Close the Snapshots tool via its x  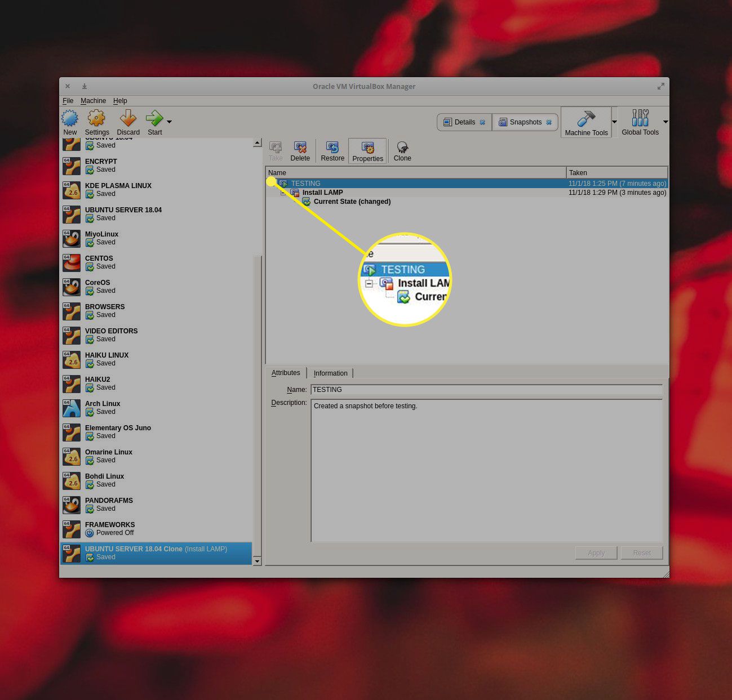(x=549, y=122)
